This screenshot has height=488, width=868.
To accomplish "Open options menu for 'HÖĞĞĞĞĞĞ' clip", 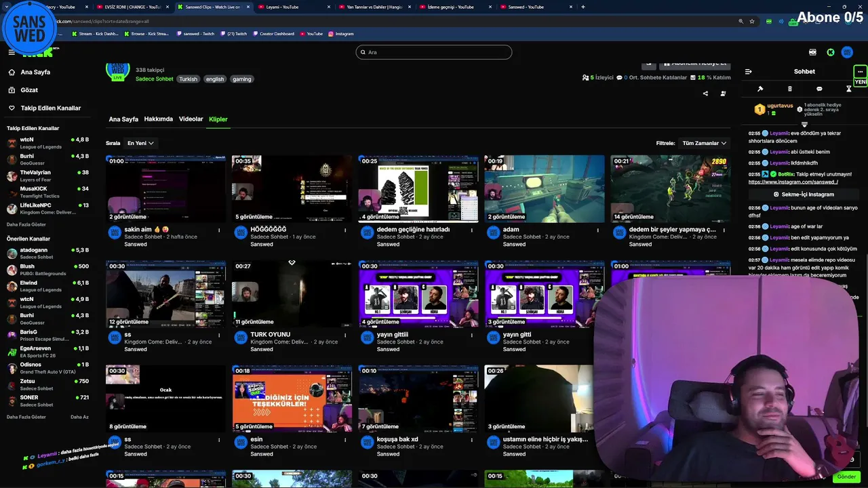I will [345, 230].
